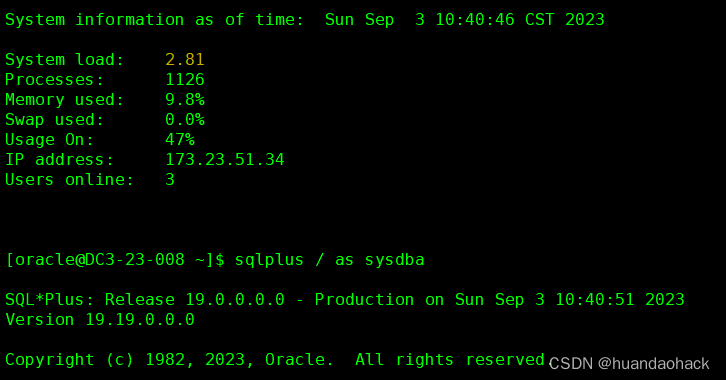Click the system load value 2.81

click(185, 59)
